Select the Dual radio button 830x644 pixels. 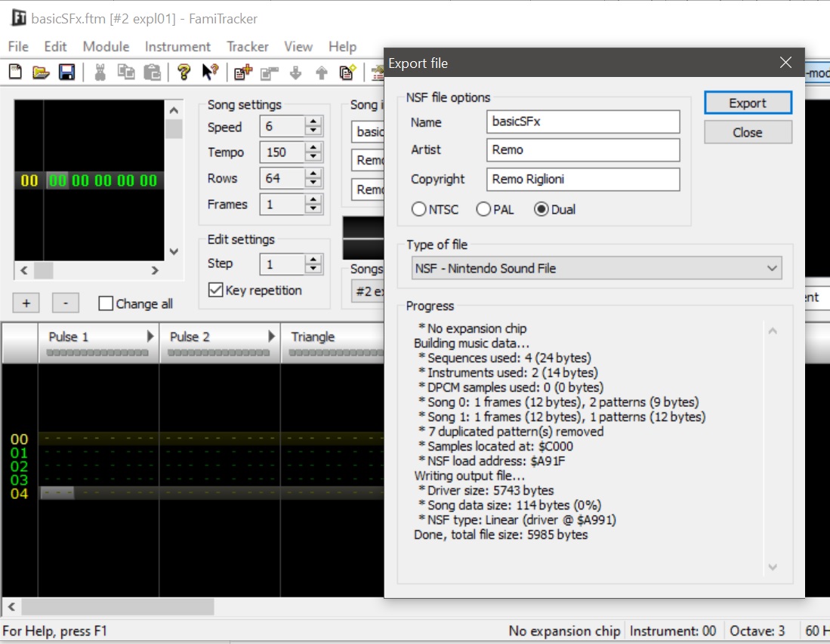(541, 209)
